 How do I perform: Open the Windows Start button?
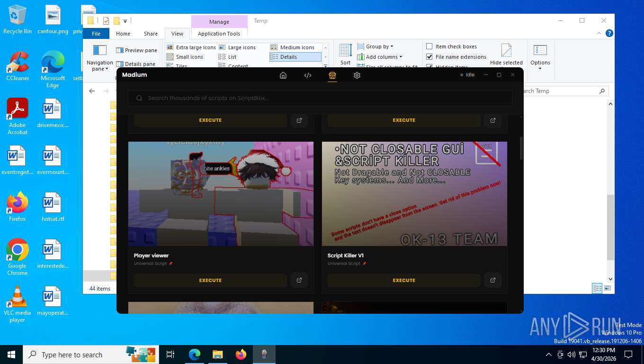pyautogui.click(x=11, y=355)
